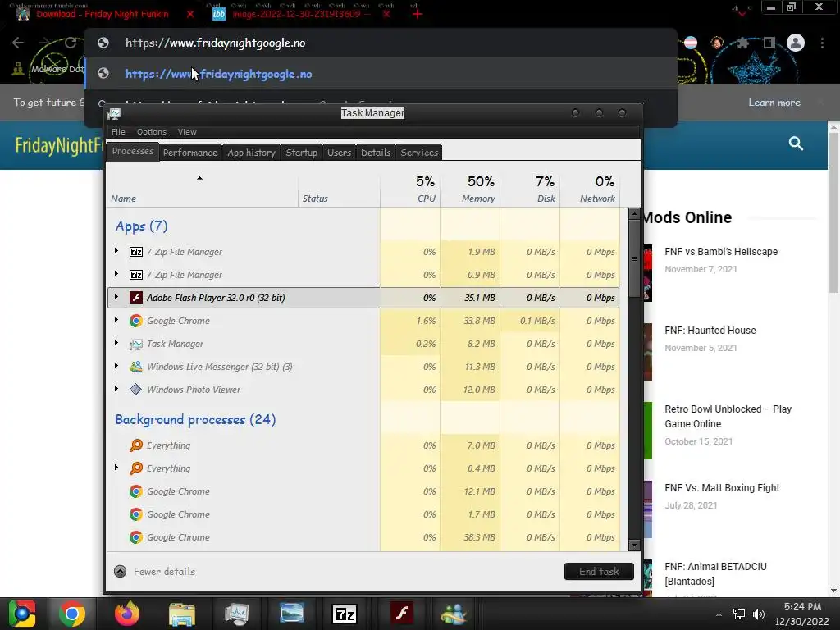Open a new Chrome tab
This screenshot has width=840, height=630.
pos(418,14)
